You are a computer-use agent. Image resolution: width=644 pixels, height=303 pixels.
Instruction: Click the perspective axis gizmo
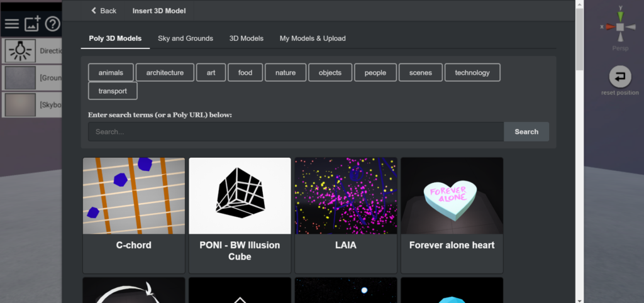coord(620,26)
